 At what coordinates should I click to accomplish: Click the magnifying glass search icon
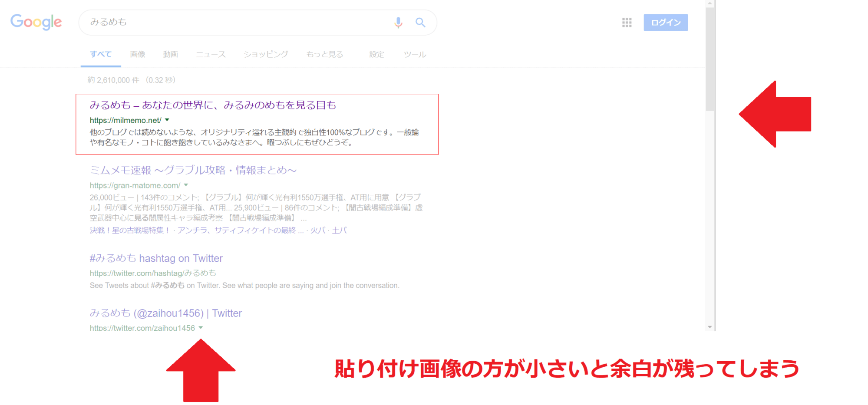click(x=420, y=23)
